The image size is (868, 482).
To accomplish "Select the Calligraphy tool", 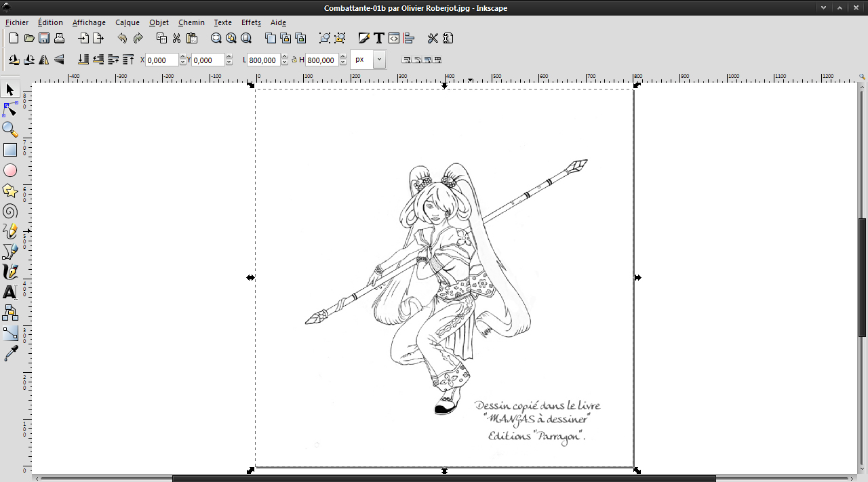I will pyautogui.click(x=9, y=272).
